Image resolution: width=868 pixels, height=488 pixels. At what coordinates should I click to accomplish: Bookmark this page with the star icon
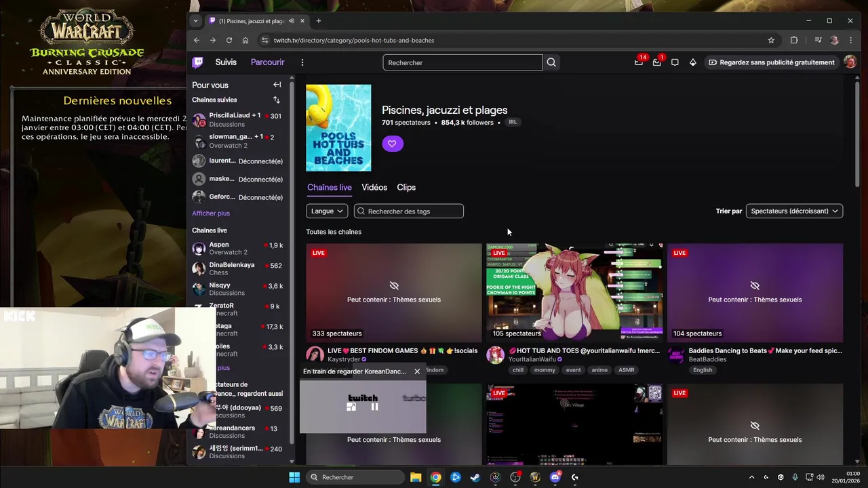[771, 40]
